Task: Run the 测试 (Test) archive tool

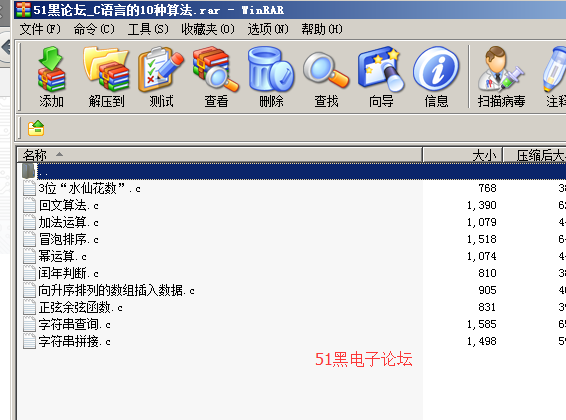Action: coord(161,76)
